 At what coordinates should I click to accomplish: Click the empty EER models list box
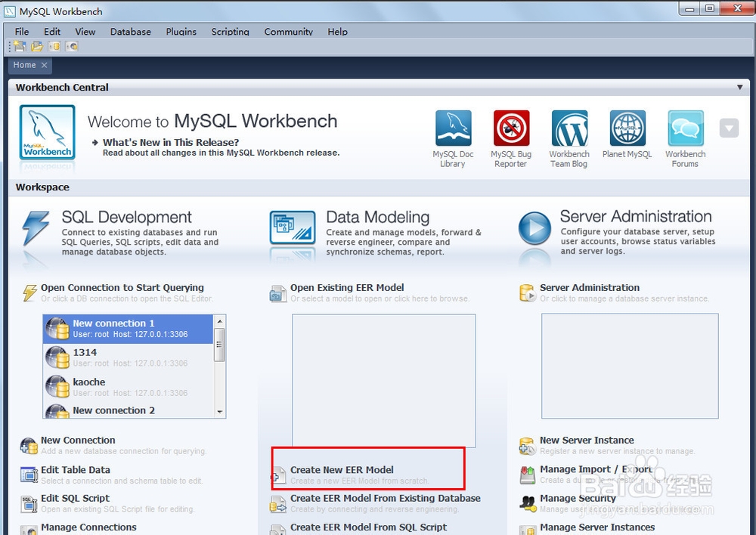(384, 381)
